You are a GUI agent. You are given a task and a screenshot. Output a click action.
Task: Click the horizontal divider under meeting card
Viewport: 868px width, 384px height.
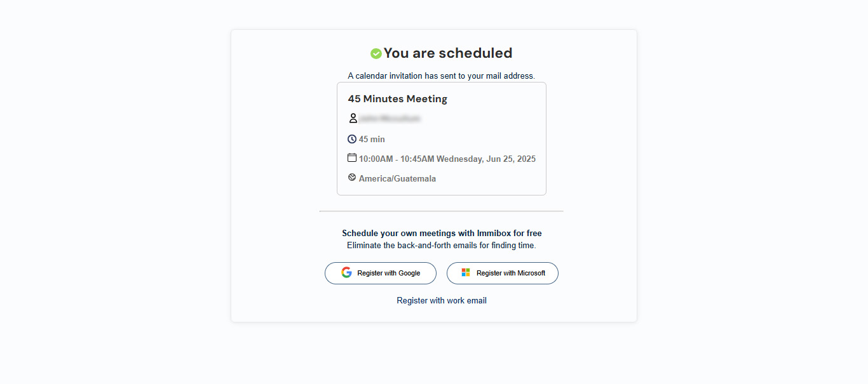442,211
